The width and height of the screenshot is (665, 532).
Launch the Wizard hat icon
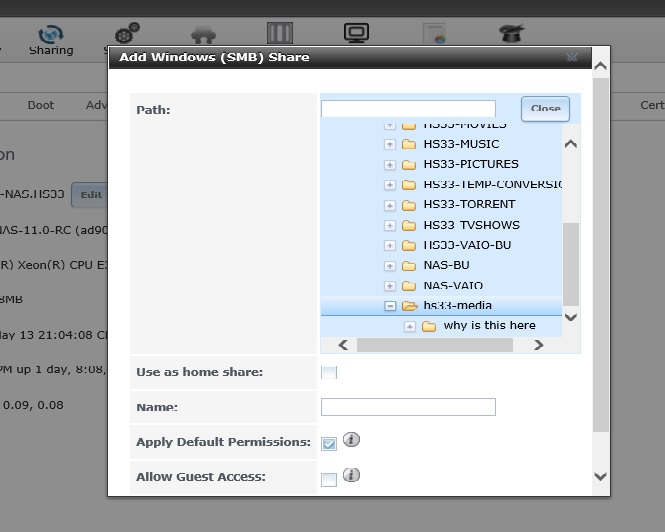point(511,33)
